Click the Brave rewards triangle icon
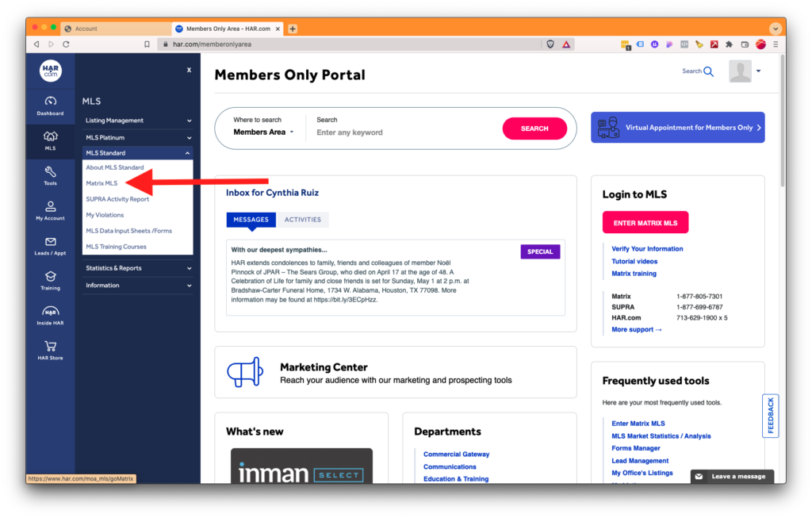The width and height of the screenshot is (812, 518). [566, 44]
